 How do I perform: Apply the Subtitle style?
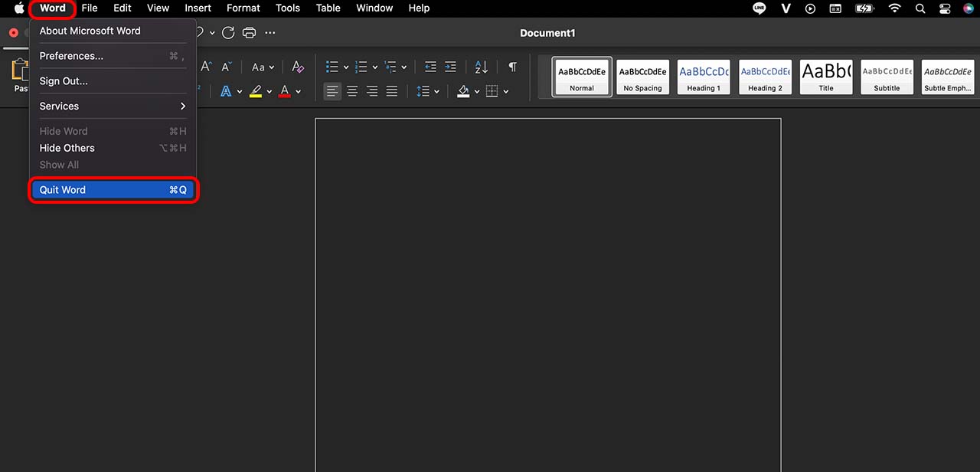click(887, 77)
